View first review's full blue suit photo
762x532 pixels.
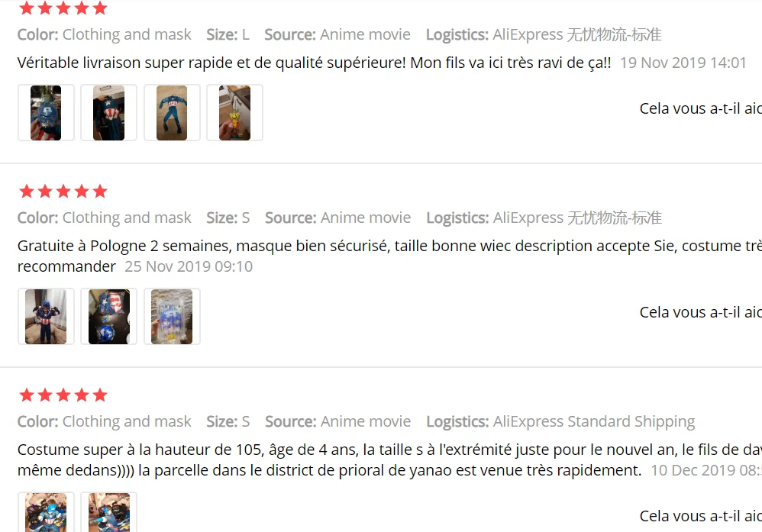[x=172, y=113]
